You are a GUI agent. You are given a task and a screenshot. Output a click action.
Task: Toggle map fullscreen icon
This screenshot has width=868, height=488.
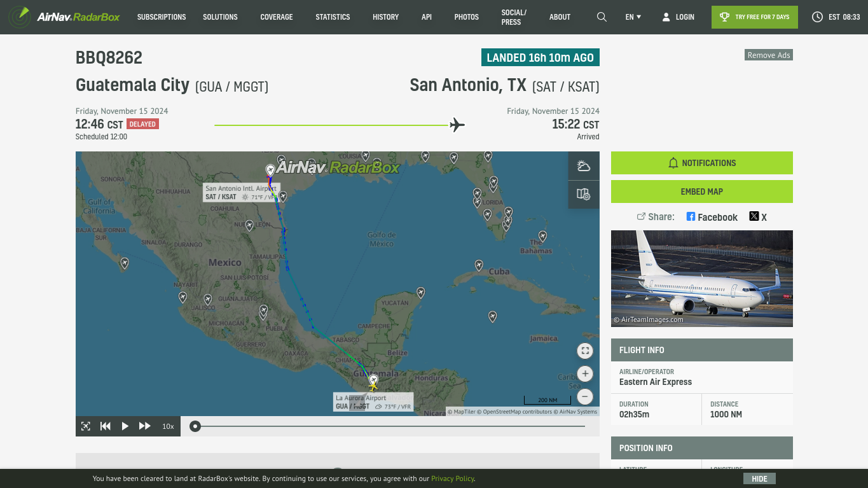[x=585, y=351]
